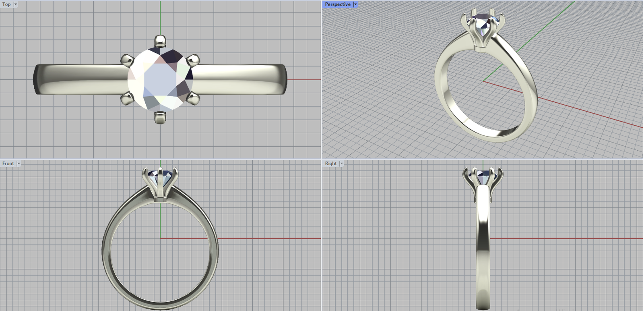Pick the upper-right prong in Top view
The height and width of the screenshot is (311, 644).
[x=194, y=60]
